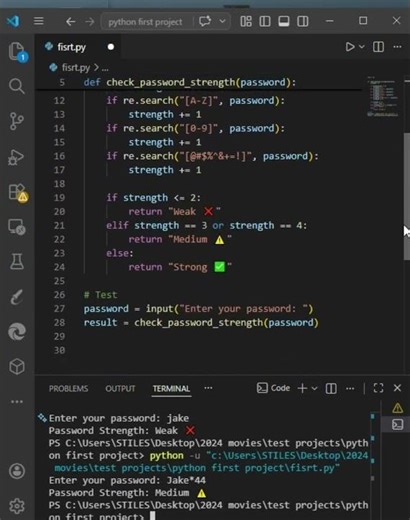The height and width of the screenshot is (520, 410).
Task: Show additional views ellipsis in activity bar
Action: pos(17,402)
